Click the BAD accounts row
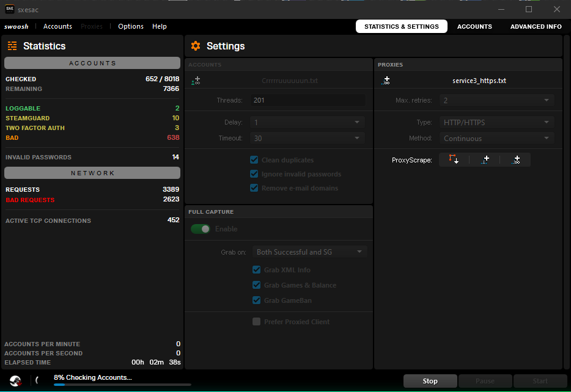This screenshot has height=392, width=571. pyautogui.click(x=92, y=137)
